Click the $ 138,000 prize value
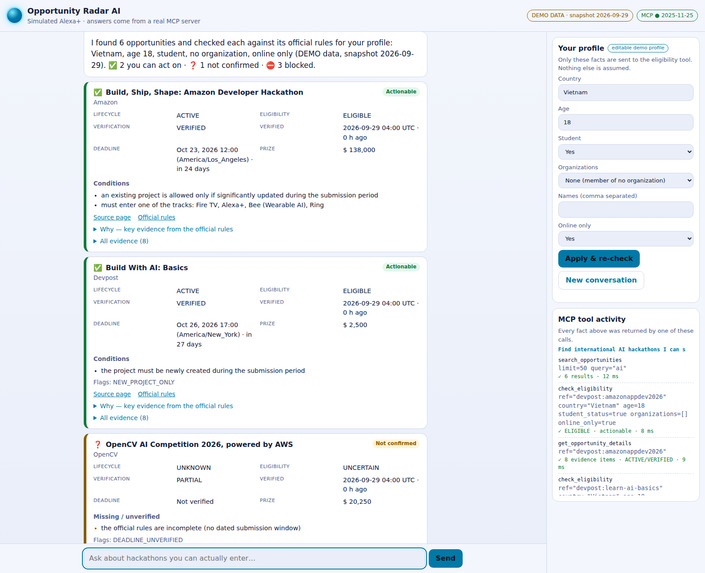The width and height of the screenshot is (705, 573). pyautogui.click(x=359, y=150)
